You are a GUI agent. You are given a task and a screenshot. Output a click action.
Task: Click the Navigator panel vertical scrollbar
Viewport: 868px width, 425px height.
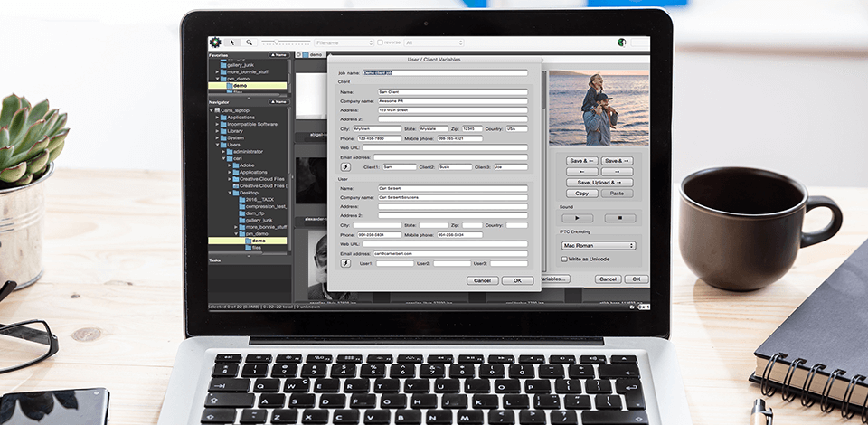tap(289, 180)
